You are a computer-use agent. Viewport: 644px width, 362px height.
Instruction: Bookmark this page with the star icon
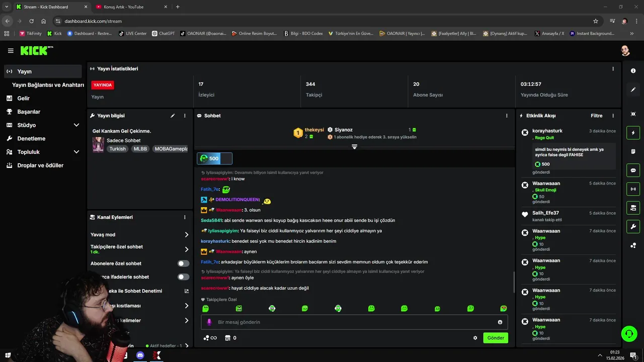(x=596, y=21)
